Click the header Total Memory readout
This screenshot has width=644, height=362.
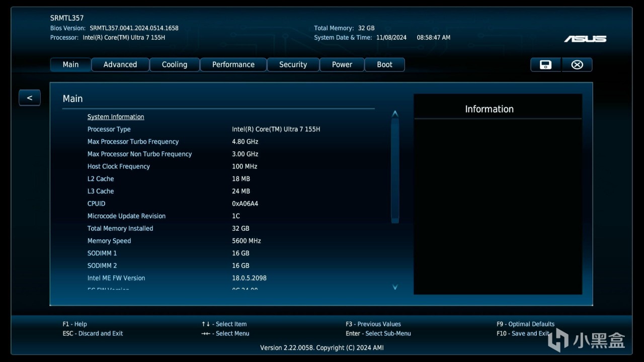pos(344,28)
